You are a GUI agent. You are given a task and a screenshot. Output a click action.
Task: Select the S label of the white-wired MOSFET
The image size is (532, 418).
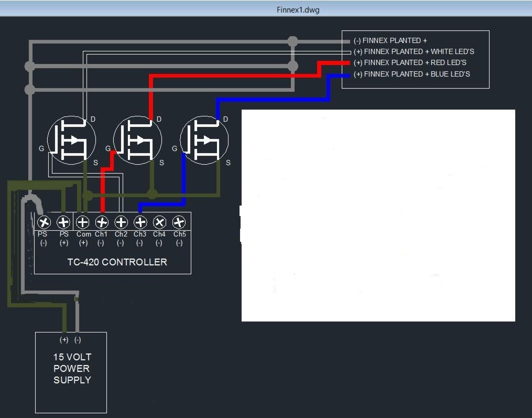coord(96,163)
